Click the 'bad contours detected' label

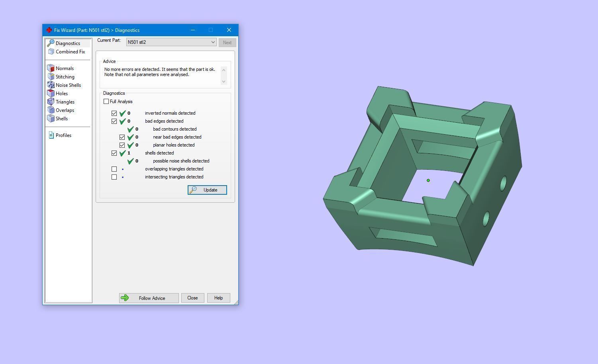pyautogui.click(x=174, y=129)
